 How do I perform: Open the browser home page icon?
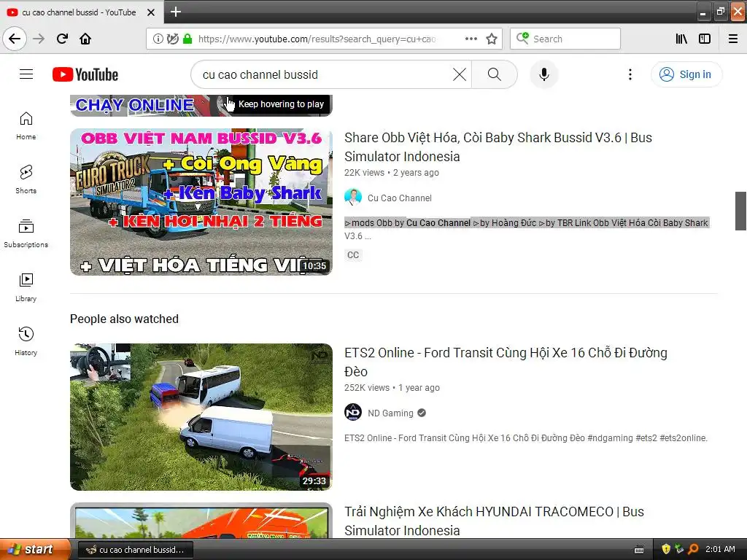(x=85, y=39)
